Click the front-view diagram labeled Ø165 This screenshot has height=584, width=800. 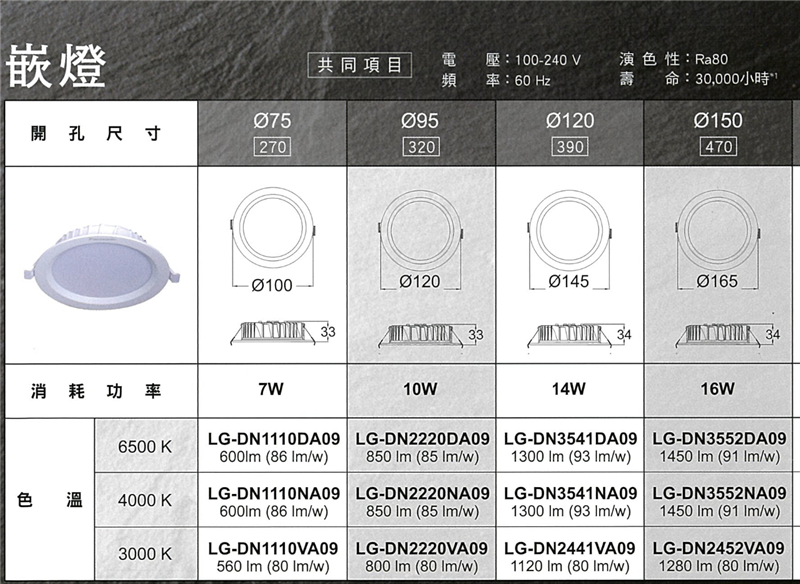coord(716,238)
